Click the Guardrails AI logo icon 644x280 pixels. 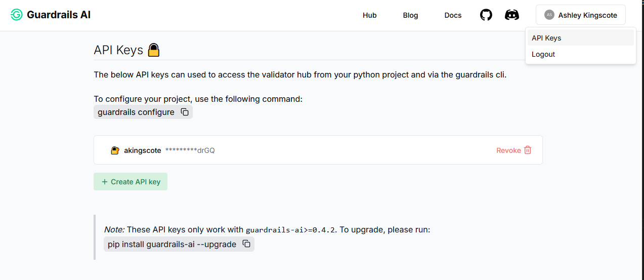click(17, 15)
